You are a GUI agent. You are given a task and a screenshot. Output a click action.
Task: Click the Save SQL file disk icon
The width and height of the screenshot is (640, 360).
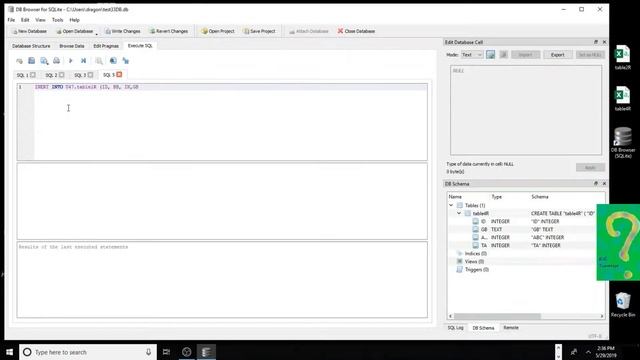pyautogui.click(x=31, y=61)
